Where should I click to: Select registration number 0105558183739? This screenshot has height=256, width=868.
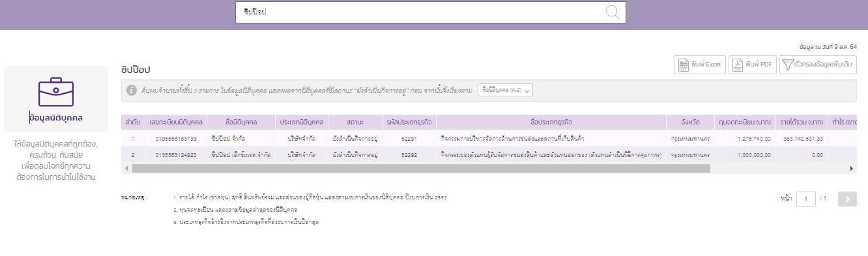(x=176, y=139)
